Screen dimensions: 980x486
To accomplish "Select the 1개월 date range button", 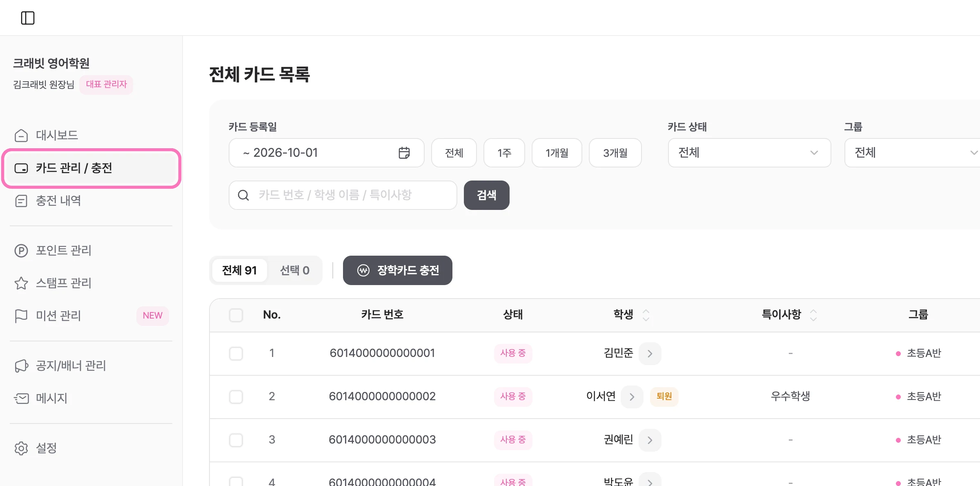I will pos(557,153).
